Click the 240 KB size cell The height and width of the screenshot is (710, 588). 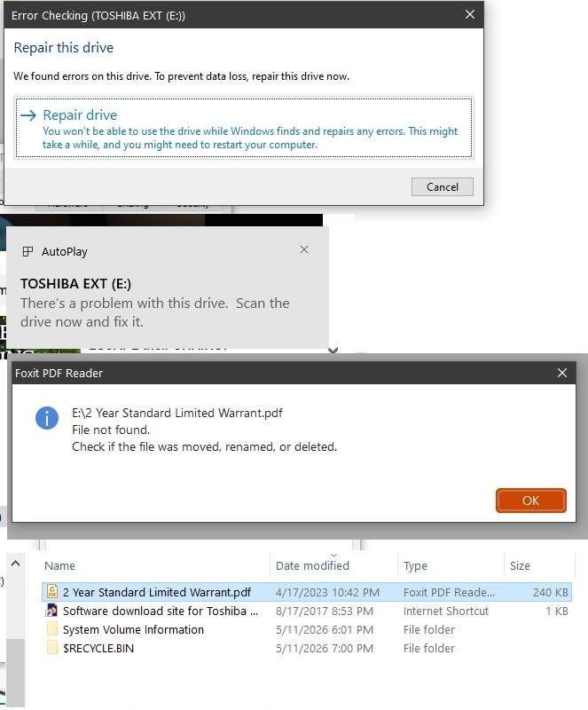coord(550,592)
